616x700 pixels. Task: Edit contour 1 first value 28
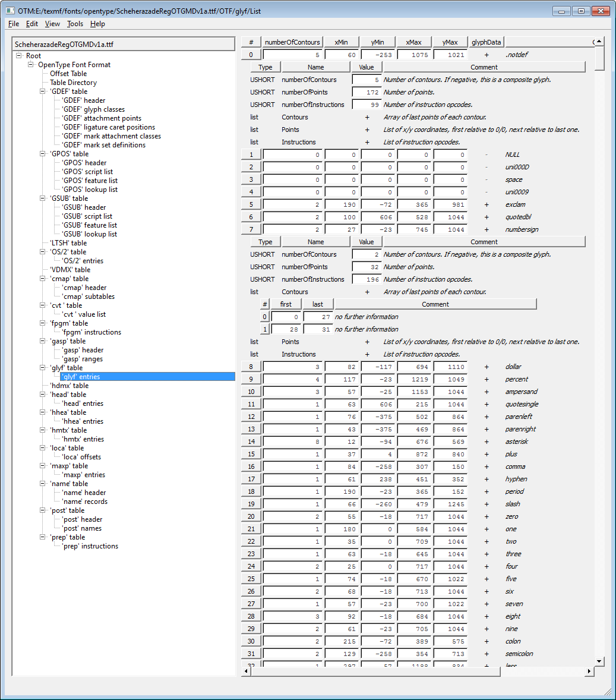click(x=286, y=329)
